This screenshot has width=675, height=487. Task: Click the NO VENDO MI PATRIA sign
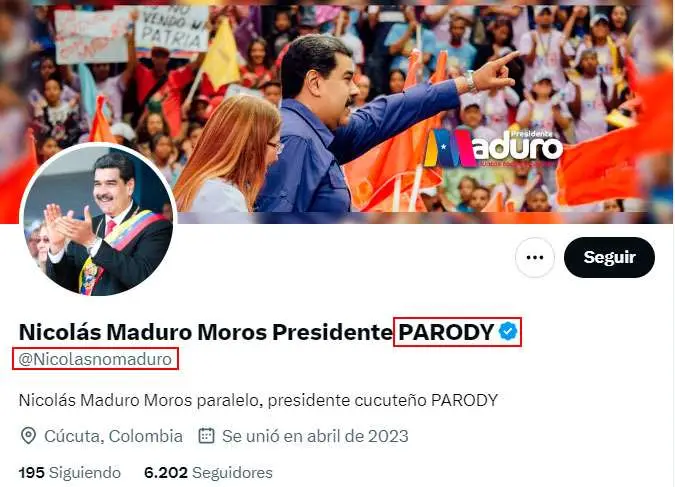pyautogui.click(x=172, y=28)
